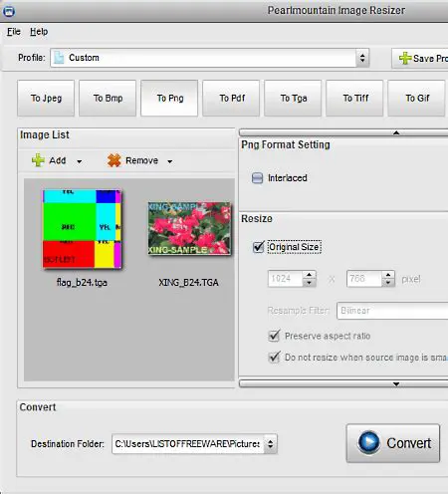Toggle the Interlaced checkbox

(x=257, y=178)
